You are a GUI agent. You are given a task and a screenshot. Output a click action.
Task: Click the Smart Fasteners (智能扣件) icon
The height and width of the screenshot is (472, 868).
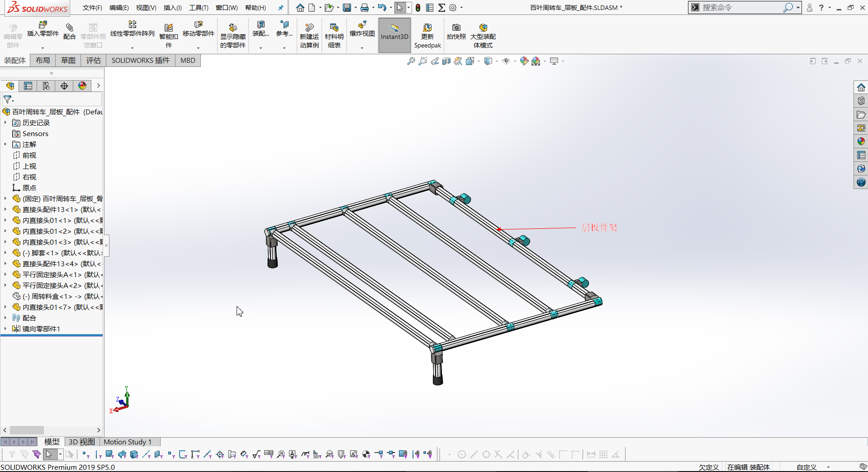coord(169,28)
